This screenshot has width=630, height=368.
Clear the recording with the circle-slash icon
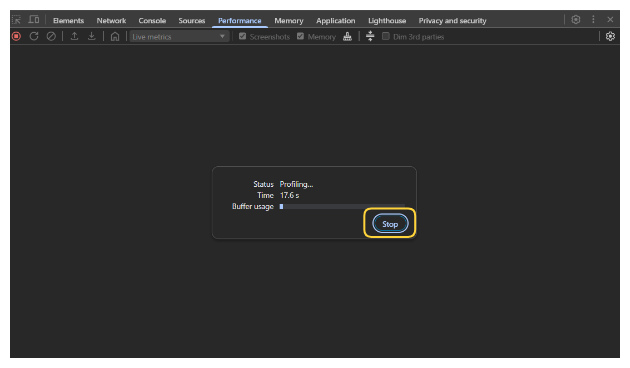[51, 37]
